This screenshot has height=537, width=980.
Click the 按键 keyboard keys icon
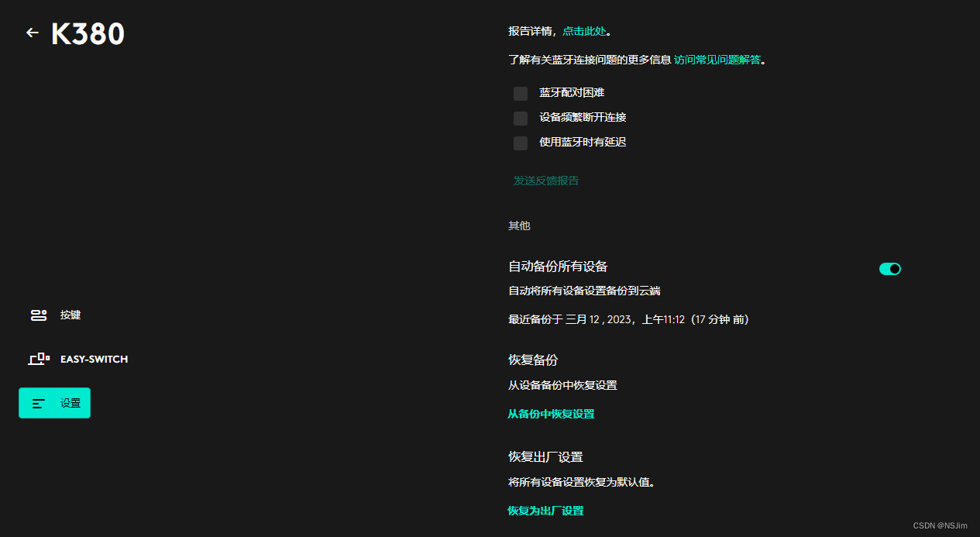point(39,315)
